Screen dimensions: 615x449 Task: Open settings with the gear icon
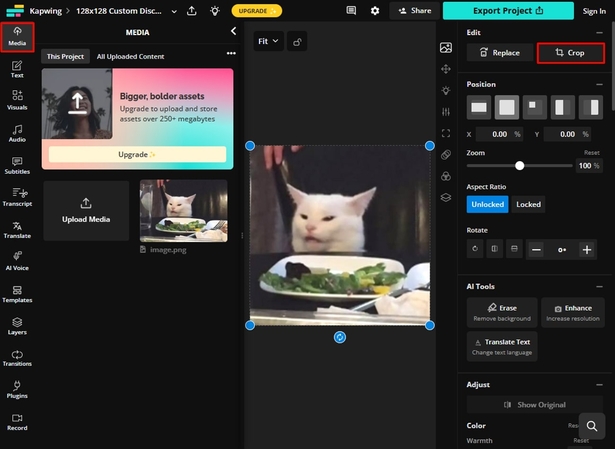[375, 11]
